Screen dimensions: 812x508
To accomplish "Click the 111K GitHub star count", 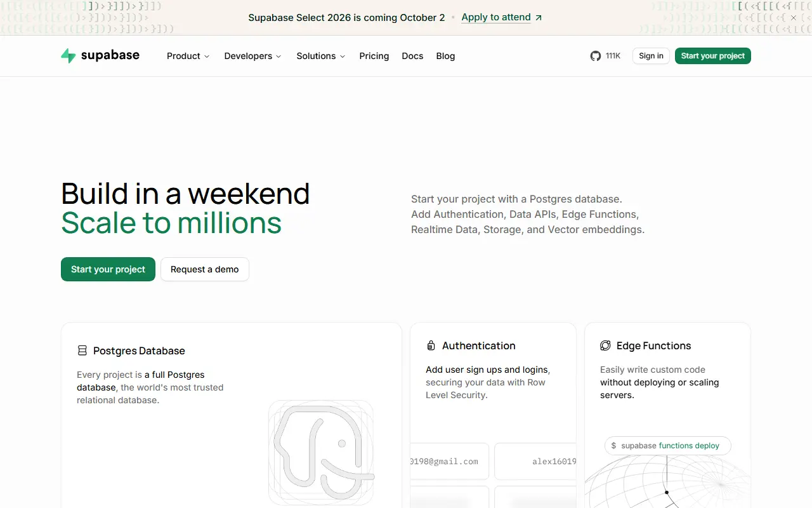I will click(x=613, y=56).
